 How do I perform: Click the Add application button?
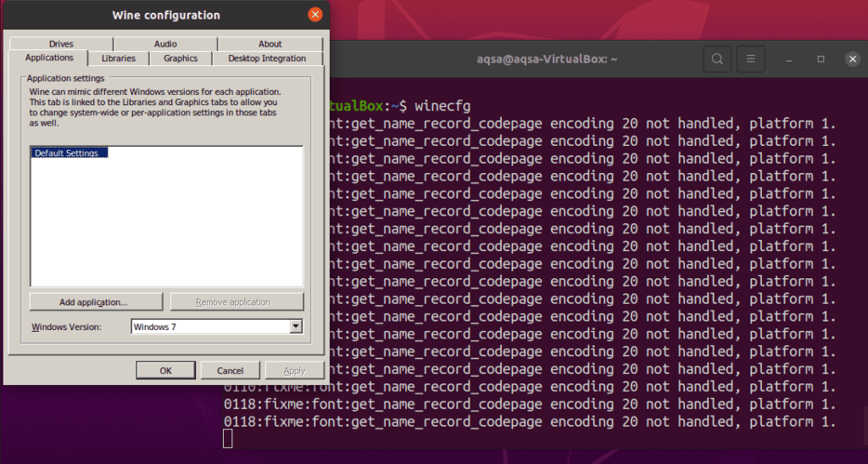tap(96, 302)
